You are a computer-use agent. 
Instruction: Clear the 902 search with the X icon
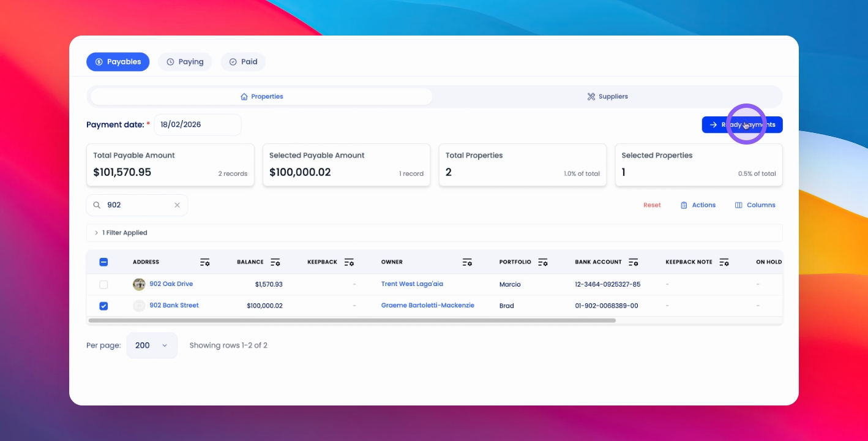(177, 205)
